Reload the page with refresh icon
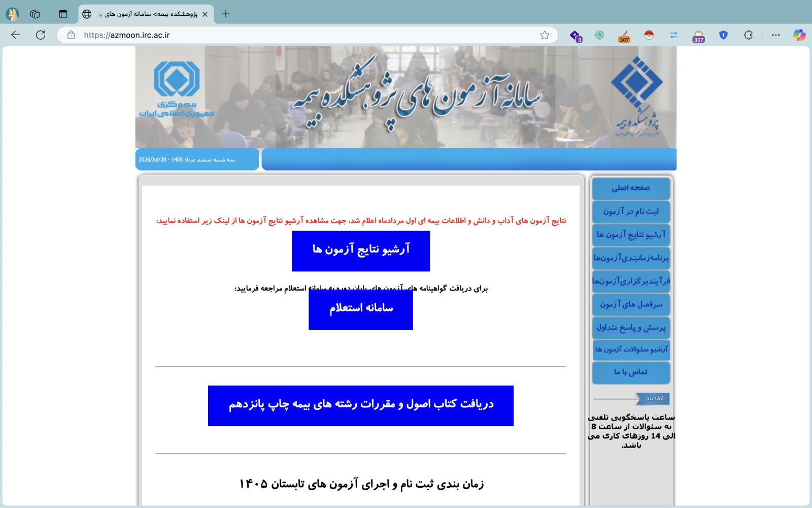 click(41, 35)
